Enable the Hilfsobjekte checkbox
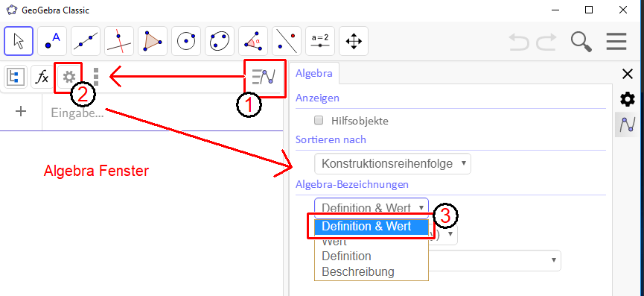 [318, 121]
